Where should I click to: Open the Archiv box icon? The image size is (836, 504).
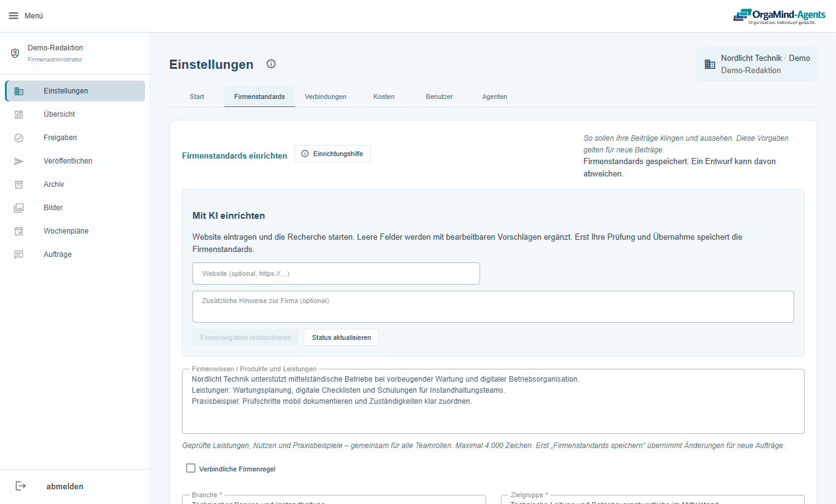tap(18, 184)
